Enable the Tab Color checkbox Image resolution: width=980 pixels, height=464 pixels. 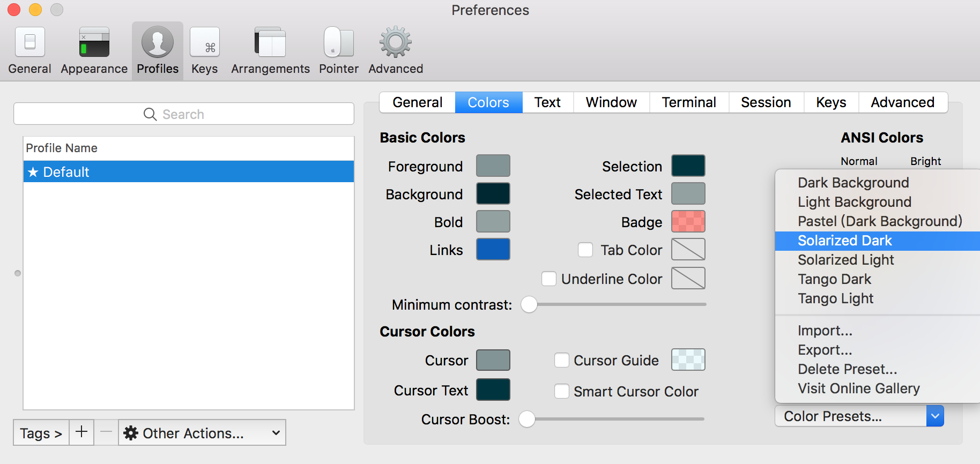tap(585, 250)
